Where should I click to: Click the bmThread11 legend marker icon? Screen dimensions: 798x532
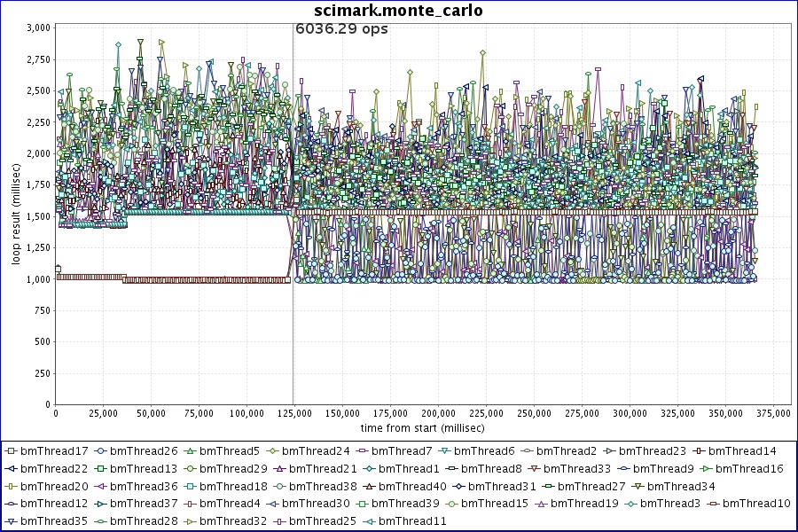pyautogui.click(x=370, y=521)
